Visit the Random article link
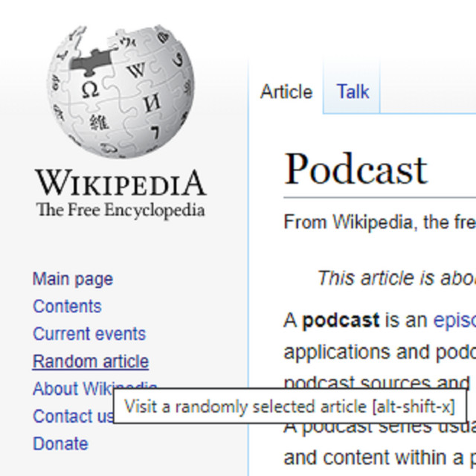The height and width of the screenshot is (476, 476). tap(91, 361)
